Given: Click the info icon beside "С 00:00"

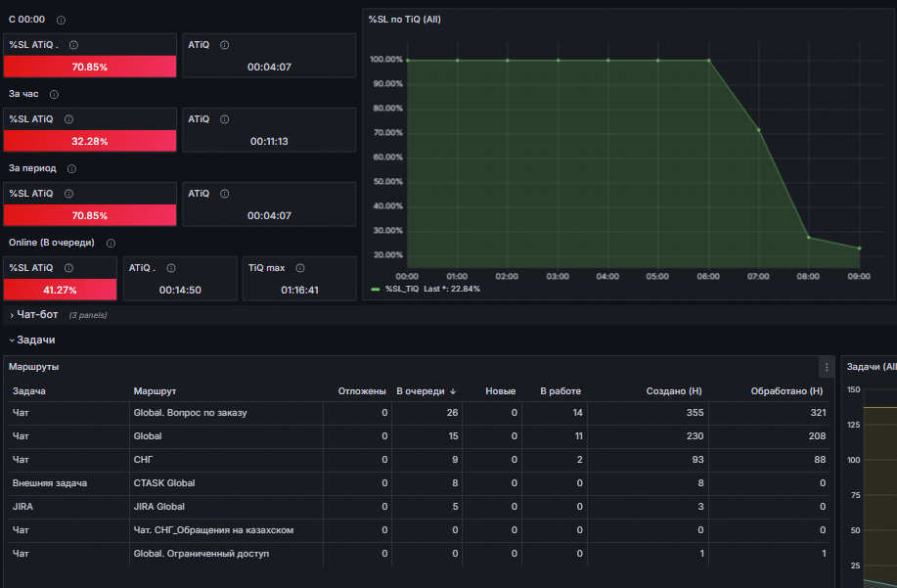Looking at the screenshot, I should click(x=61, y=20).
